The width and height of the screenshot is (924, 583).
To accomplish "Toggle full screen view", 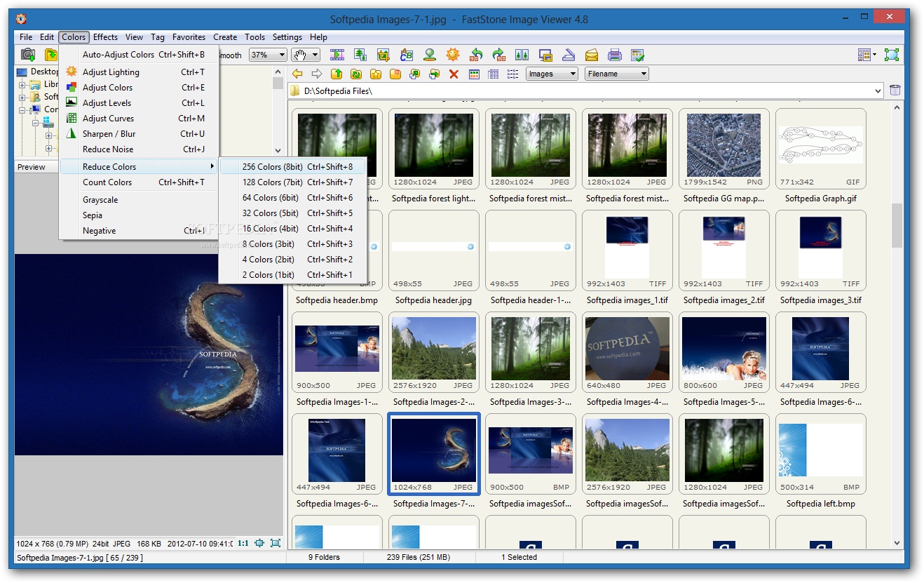I will point(892,54).
